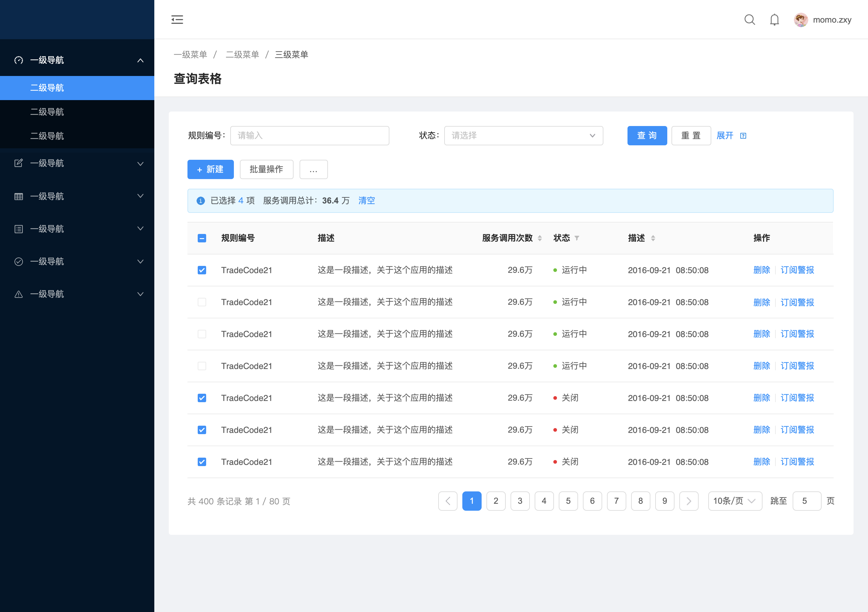Screen dimensions: 868x612
Task: Click the 查询 button
Action: [647, 135]
